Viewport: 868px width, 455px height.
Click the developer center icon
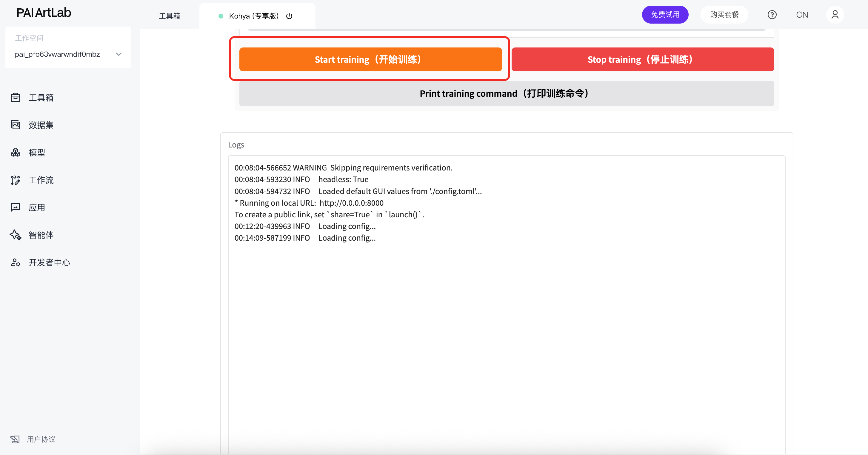click(16, 262)
